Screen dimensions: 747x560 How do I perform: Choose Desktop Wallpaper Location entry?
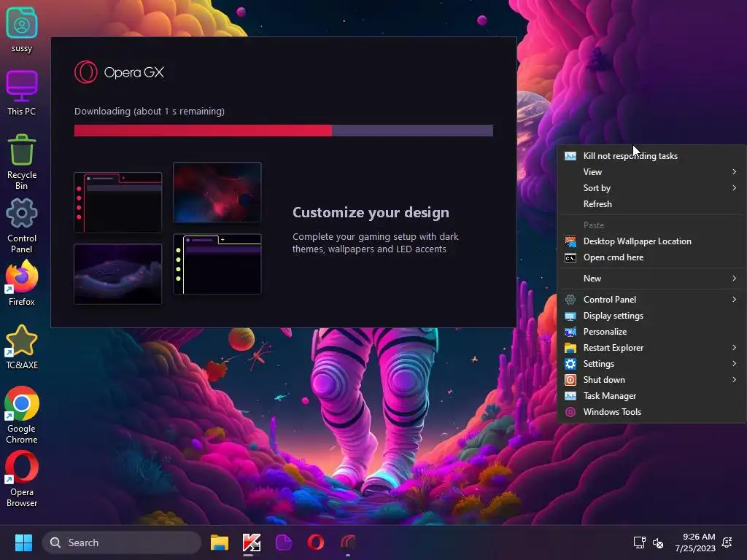click(651, 241)
